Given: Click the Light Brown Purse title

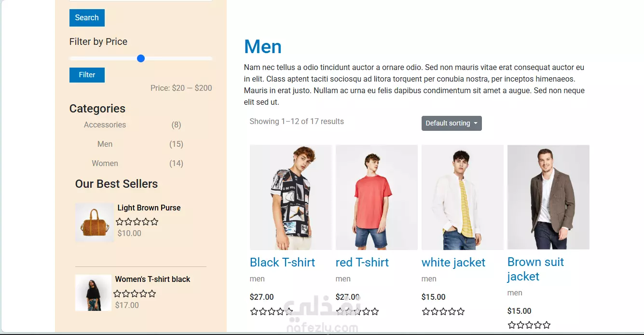Looking at the screenshot, I should 149,208.
